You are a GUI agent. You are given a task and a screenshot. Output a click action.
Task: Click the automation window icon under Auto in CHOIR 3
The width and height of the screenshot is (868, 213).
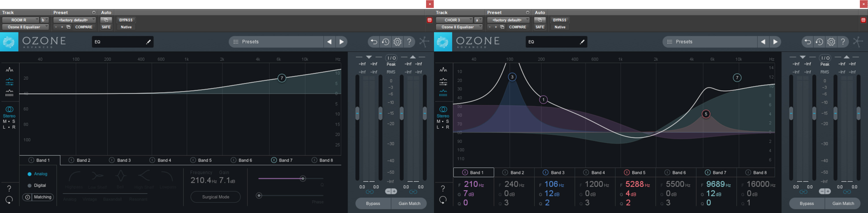540,20
